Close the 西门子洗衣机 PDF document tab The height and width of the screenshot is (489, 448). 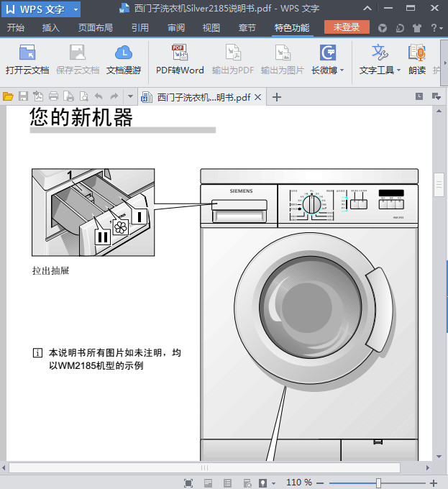[x=258, y=97]
